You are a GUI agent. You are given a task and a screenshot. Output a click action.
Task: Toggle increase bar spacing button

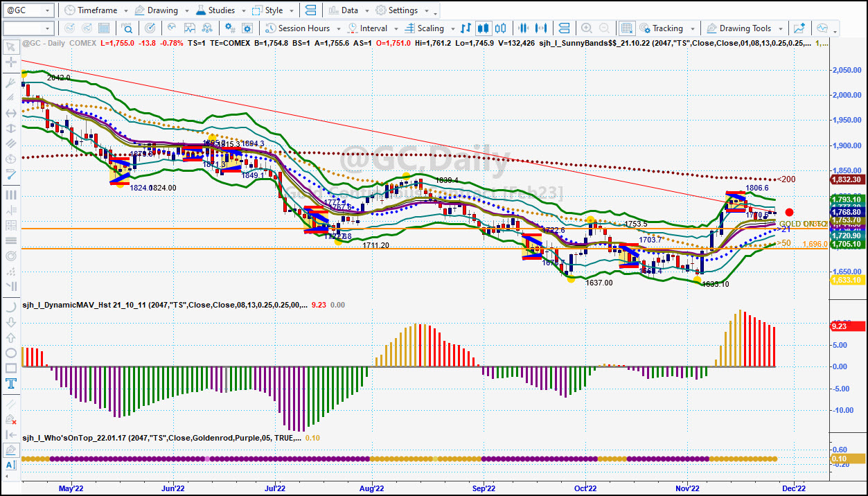pos(541,28)
